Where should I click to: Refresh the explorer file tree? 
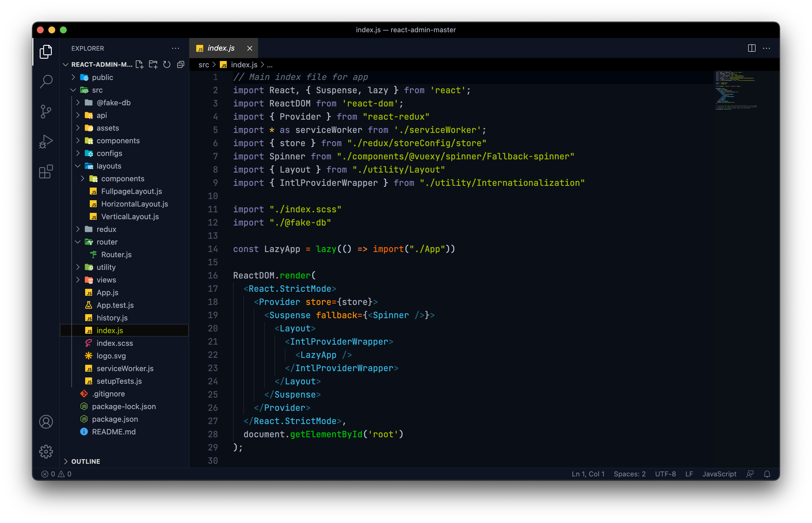pos(167,64)
